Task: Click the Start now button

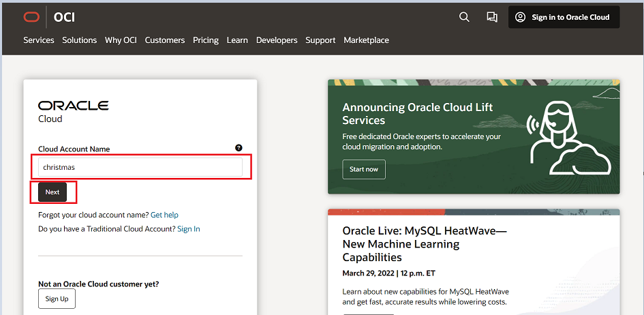Action: (364, 169)
